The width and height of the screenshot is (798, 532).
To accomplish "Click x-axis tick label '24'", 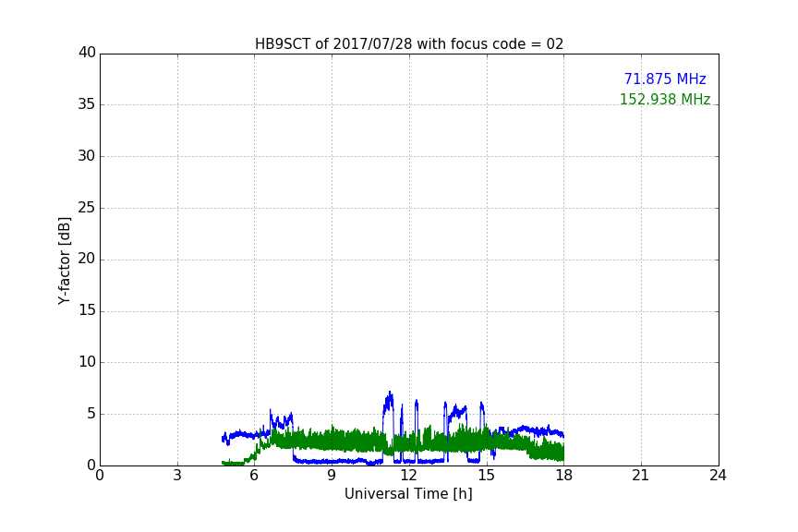I will [718, 476].
